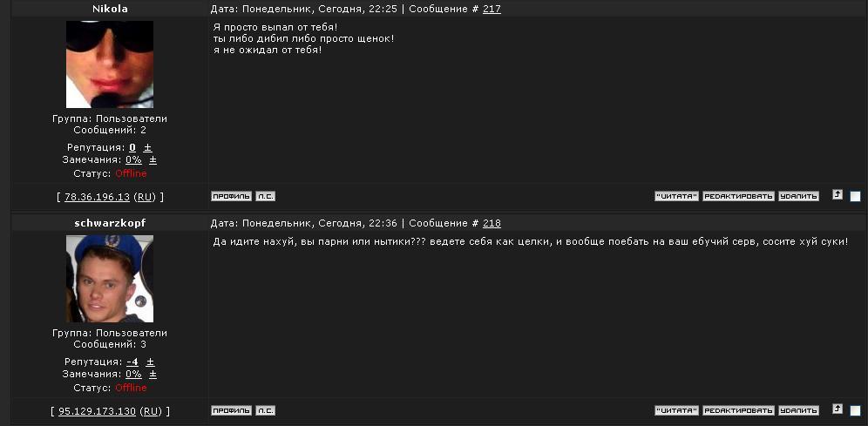Image resolution: width=868 pixels, height=426 pixels.
Task: Open Nikola's profile with the Профиль button
Action: coord(231,196)
